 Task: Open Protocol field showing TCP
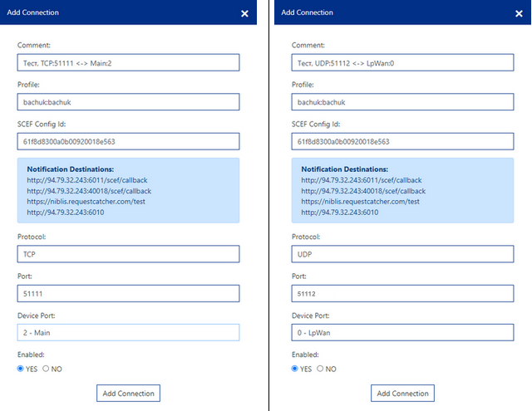128,254
